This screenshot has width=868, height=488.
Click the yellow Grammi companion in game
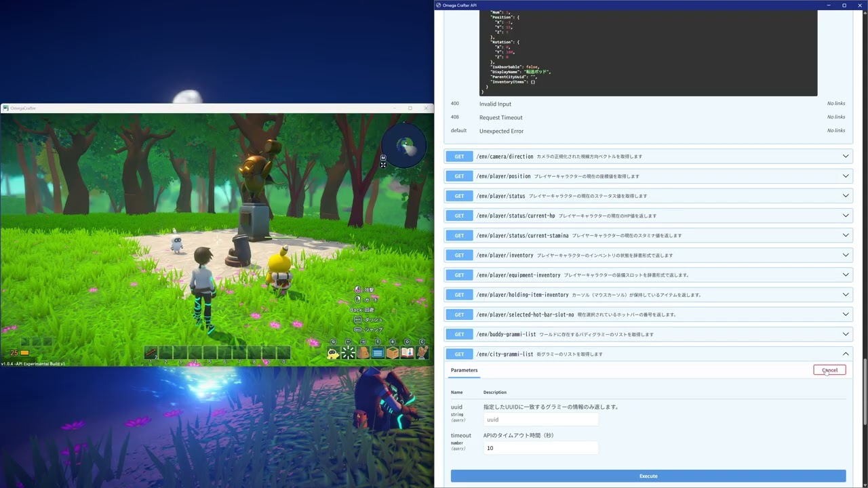278,271
